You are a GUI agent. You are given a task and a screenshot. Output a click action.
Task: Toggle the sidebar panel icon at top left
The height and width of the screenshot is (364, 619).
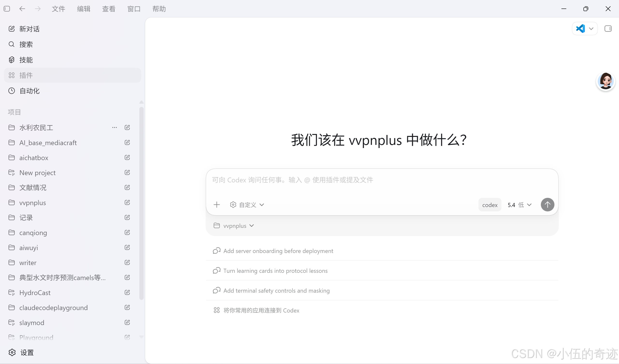click(x=7, y=9)
